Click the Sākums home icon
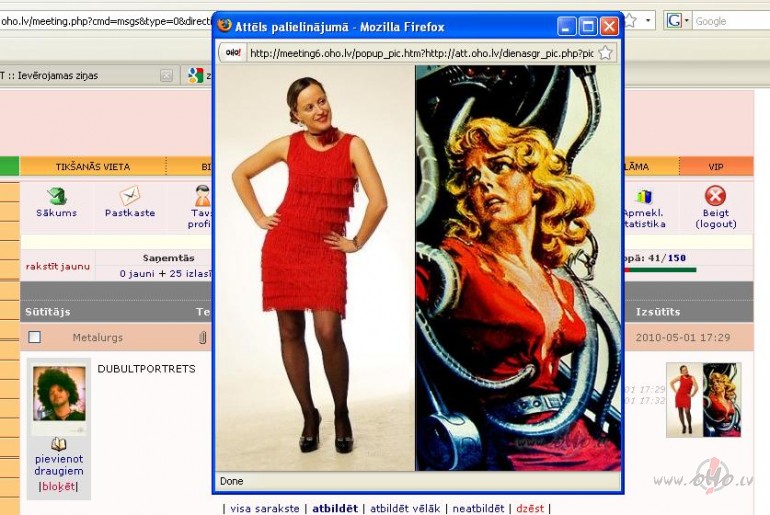The width and height of the screenshot is (770, 515). point(57,196)
